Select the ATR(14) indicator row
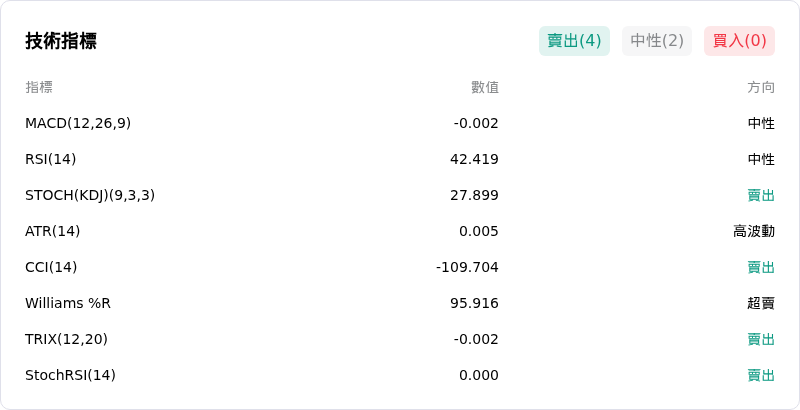This screenshot has width=800, height=410. tap(400, 232)
